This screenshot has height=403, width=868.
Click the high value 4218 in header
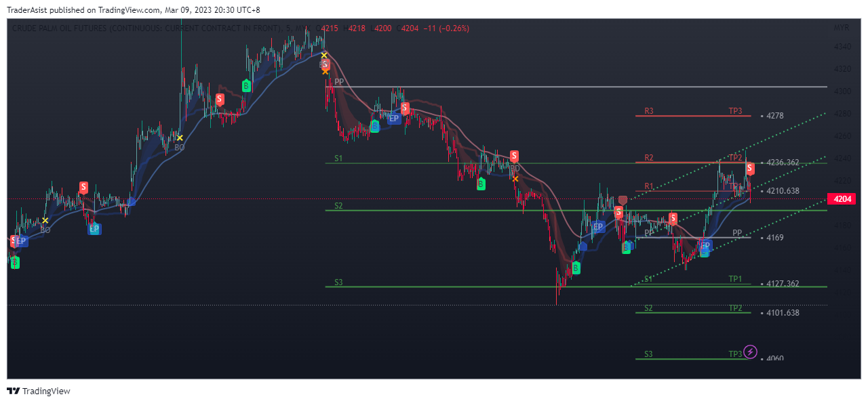coord(357,28)
